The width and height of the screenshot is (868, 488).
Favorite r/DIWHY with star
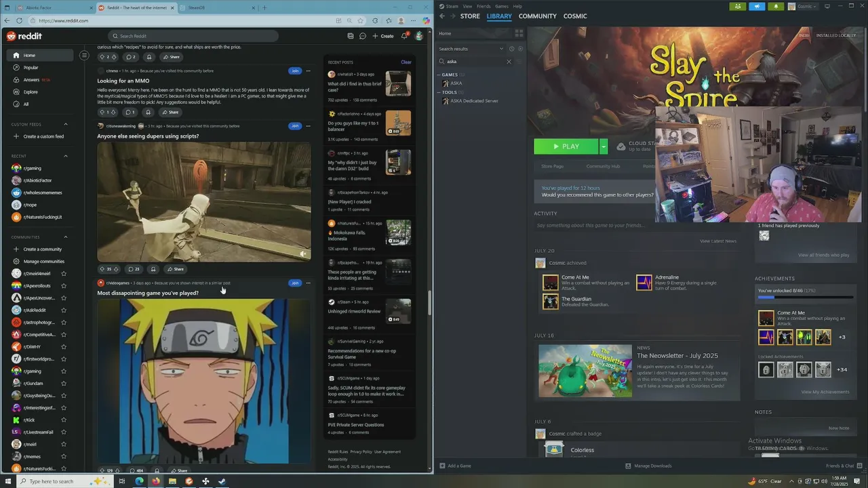coord(64,347)
